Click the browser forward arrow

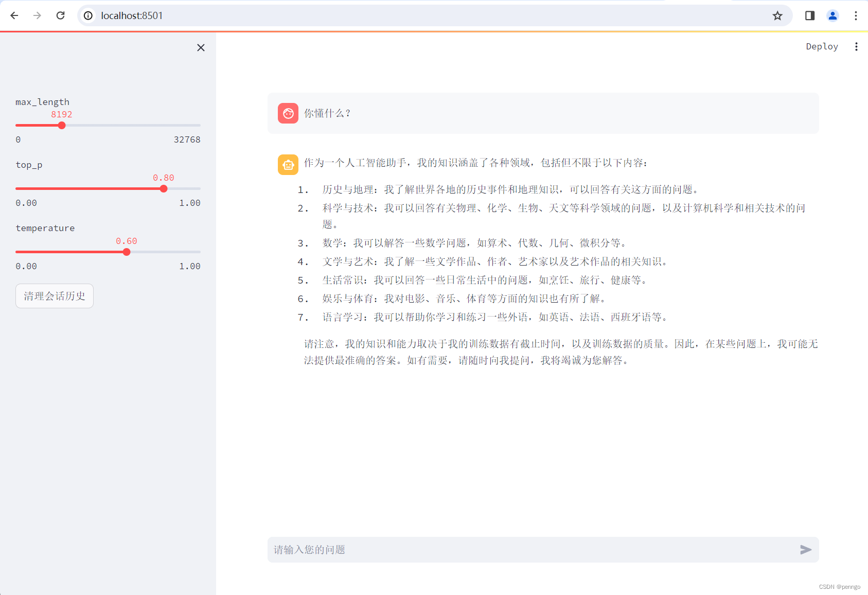point(37,15)
